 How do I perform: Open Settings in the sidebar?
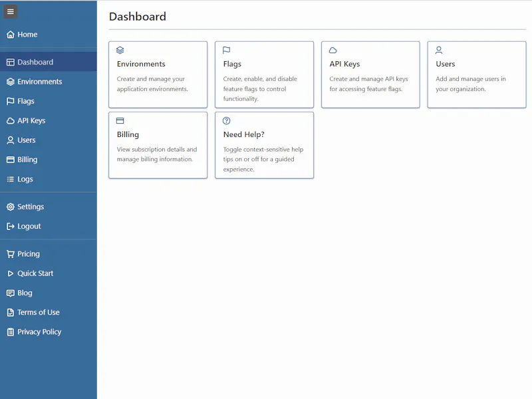48,207
